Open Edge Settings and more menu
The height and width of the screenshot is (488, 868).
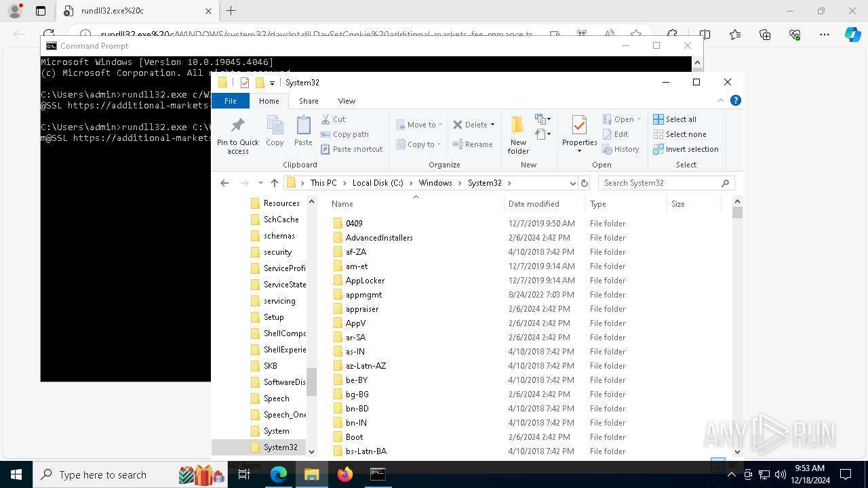[x=825, y=35]
